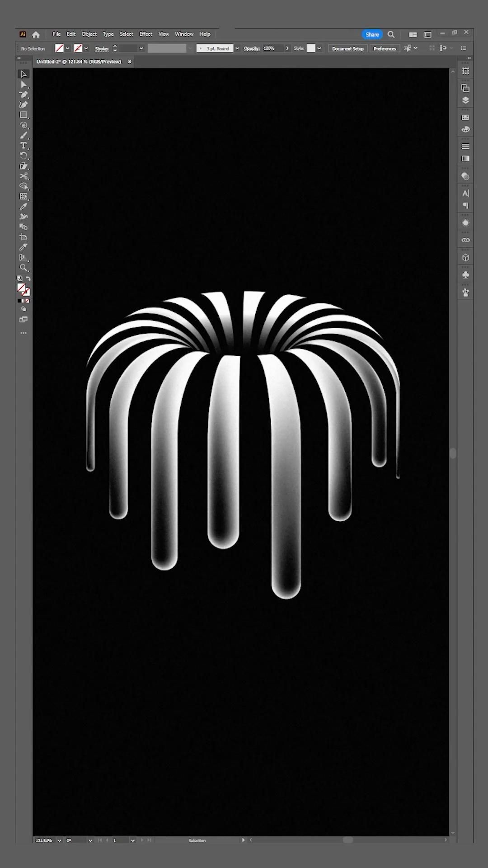Toggle drawing mode
The width and height of the screenshot is (488, 868).
point(23,309)
